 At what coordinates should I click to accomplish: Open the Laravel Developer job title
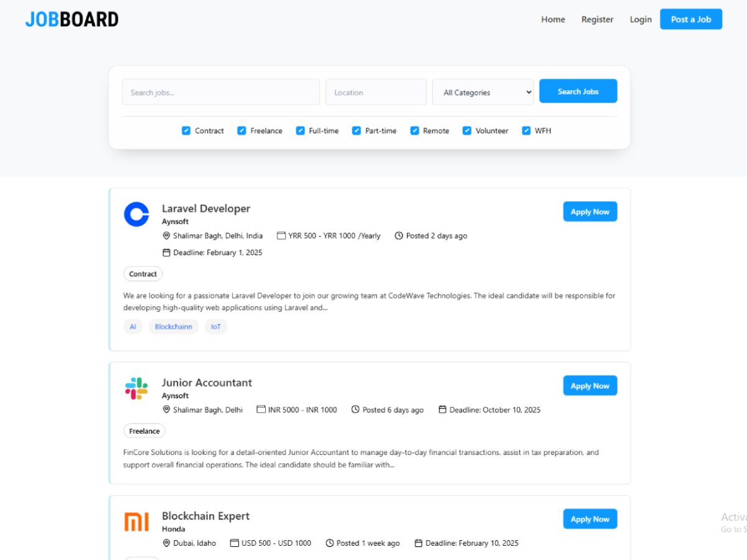[206, 208]
